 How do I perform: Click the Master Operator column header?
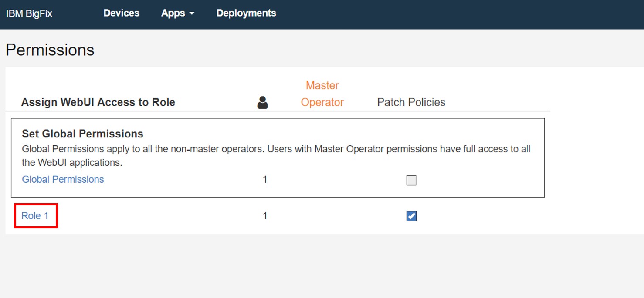[322, 94]
